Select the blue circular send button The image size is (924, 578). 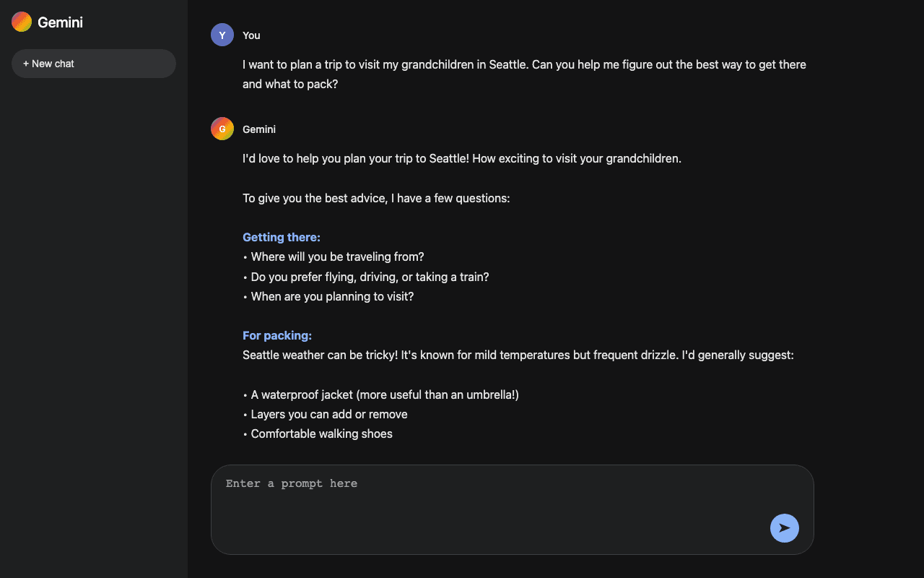tap(784, 528)
